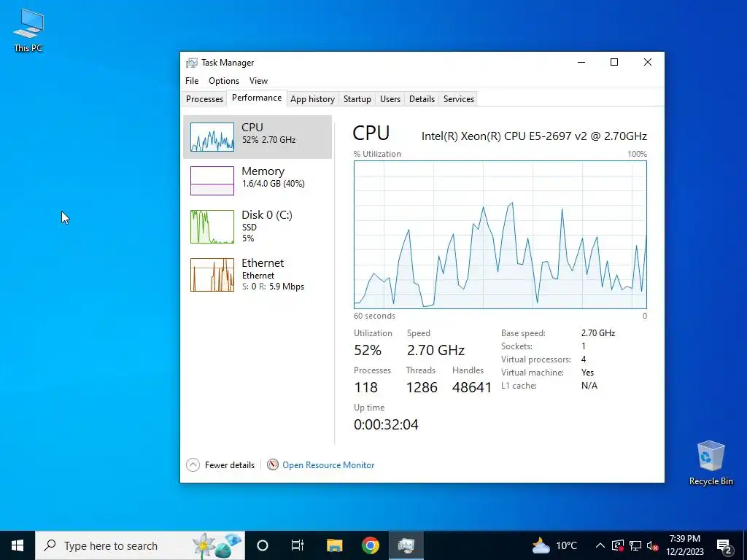
Task: Maximize the Task Manager window
Action: point(614,63)
